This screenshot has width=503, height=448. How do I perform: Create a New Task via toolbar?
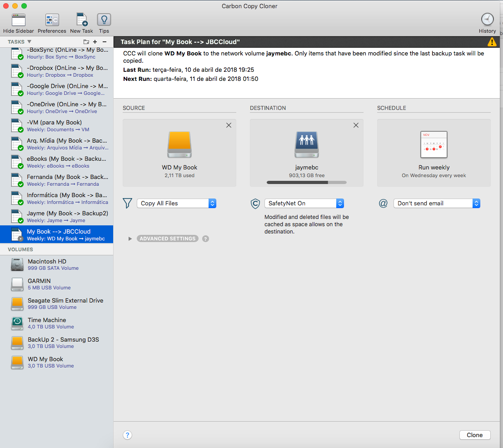click(81, 20)
